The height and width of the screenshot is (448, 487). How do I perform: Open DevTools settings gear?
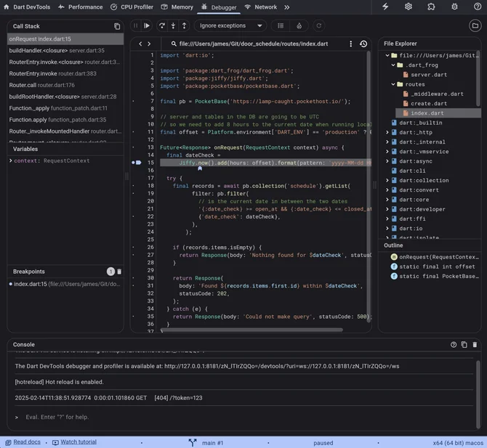coord(408,7)
